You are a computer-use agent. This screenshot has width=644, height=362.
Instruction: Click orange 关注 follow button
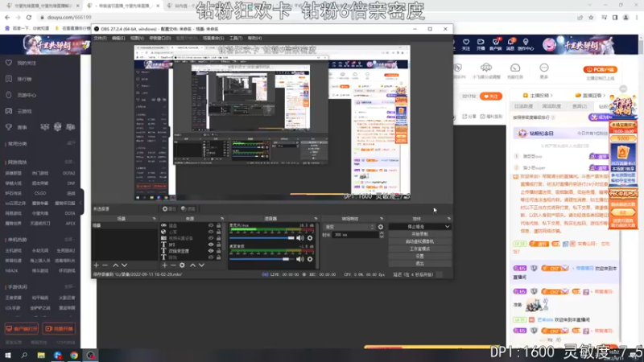pos(491,96)
